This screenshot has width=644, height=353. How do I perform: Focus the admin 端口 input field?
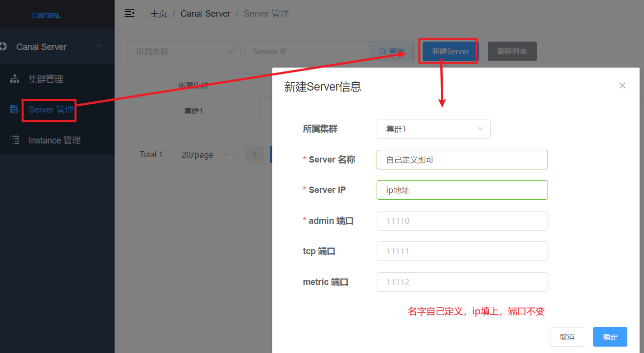tap(462, 221)
